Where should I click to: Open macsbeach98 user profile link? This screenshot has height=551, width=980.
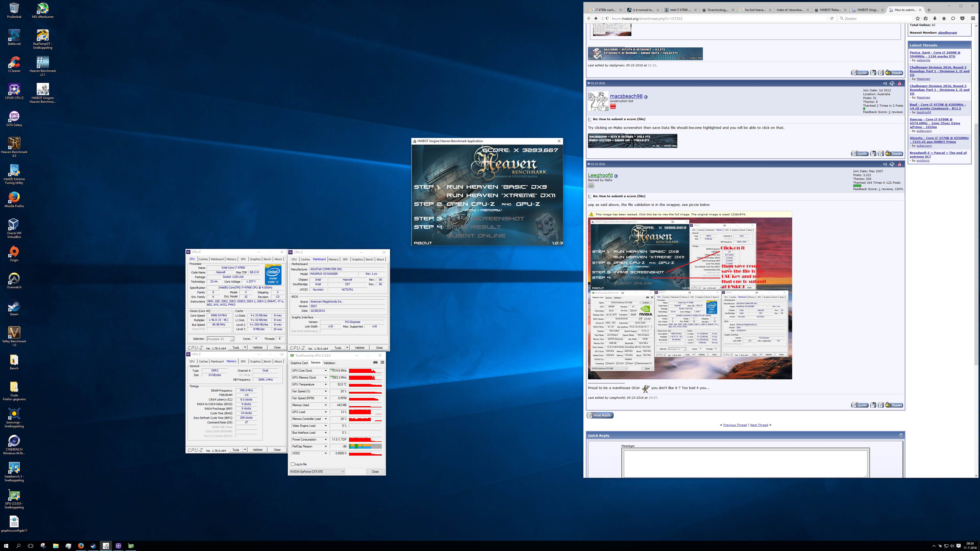pos(626,96)
